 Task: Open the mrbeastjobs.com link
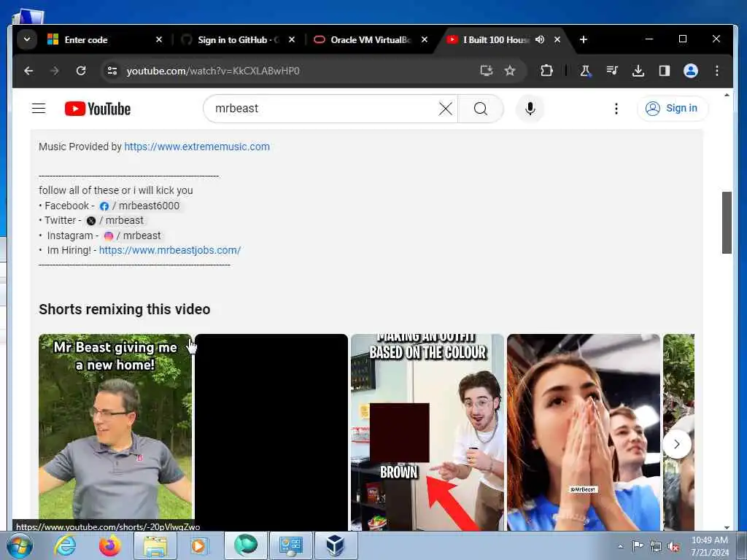pyautogui.click(x=170, y=250)
